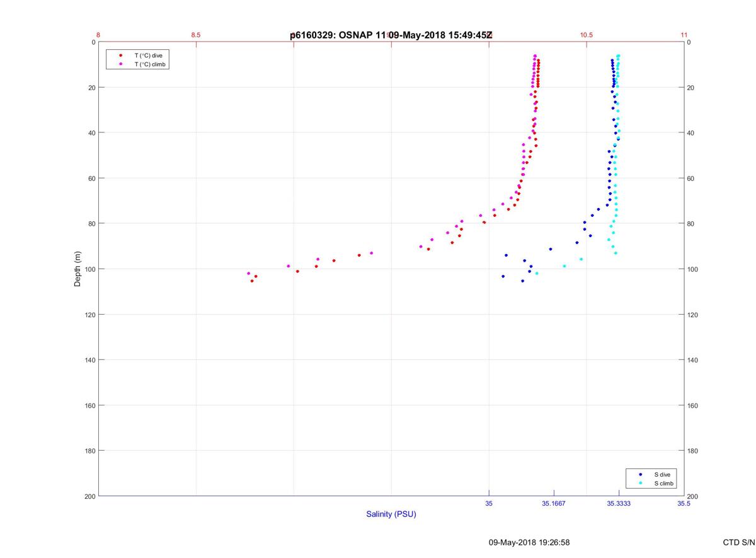Click salinity tick label '35'
756x558 pixels.
click(x=489, y=504)
